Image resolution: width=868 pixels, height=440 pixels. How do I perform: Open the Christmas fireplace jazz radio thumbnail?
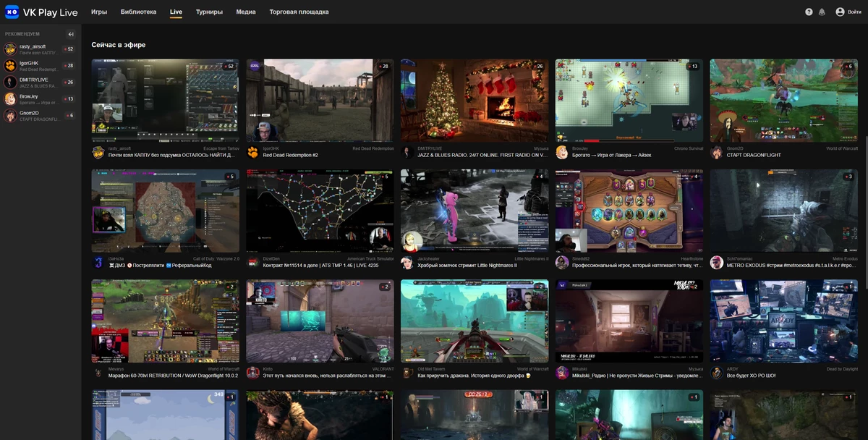pos(475,101)
